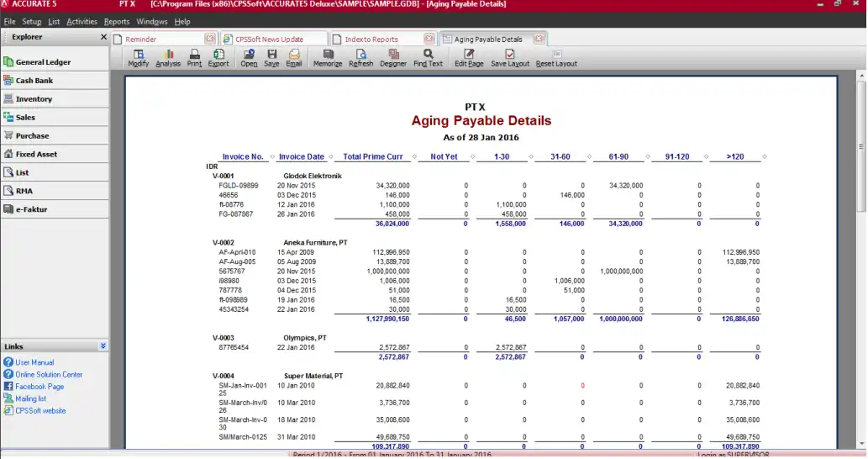Click the Modify toolbar icon
The width and height of the screenshot is (868, 459).
pos(139,57)
